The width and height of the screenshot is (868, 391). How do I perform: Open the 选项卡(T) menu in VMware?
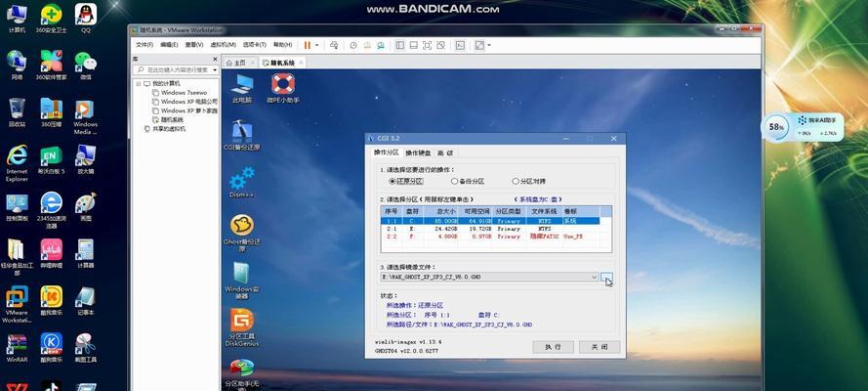pyautogui.click(x=254, y=45)
